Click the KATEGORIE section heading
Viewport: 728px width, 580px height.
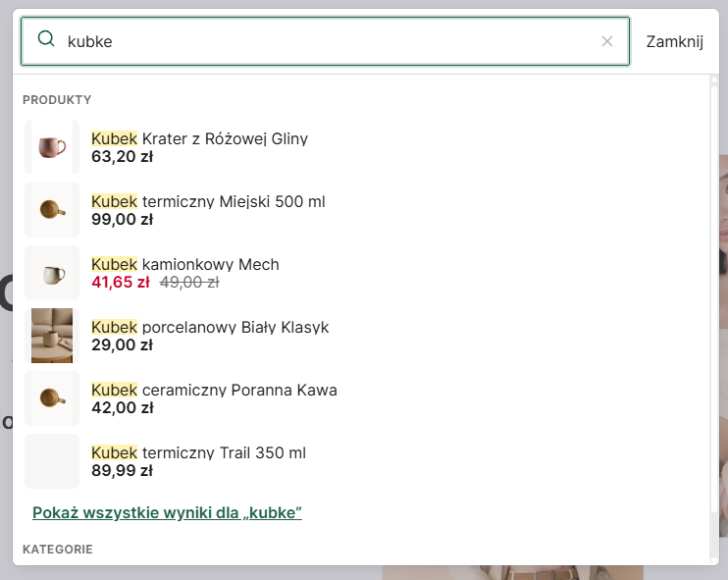click(58, 550)
